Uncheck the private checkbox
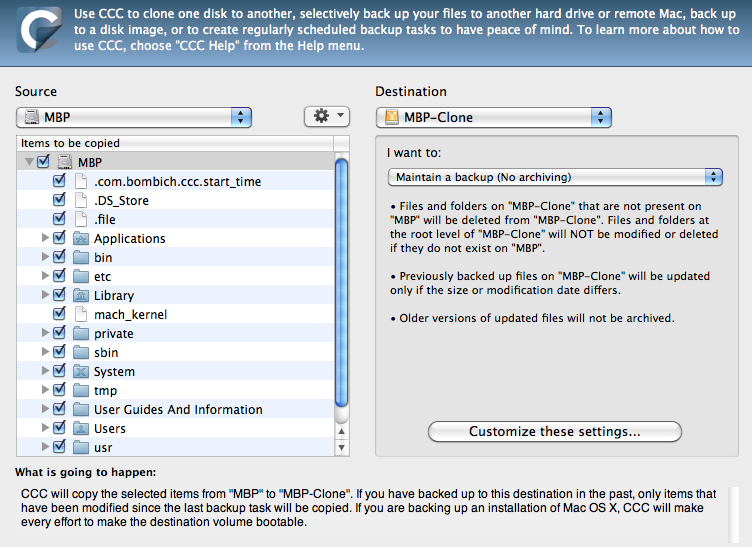This screenshot has height=547, width=752. [59, 333]
